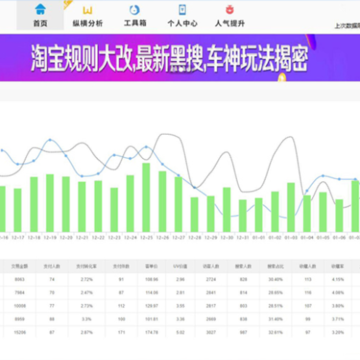Open the 个人中心 phone icon tab
The height and width of the screenshot is (360, 360).
coord(182,15)
